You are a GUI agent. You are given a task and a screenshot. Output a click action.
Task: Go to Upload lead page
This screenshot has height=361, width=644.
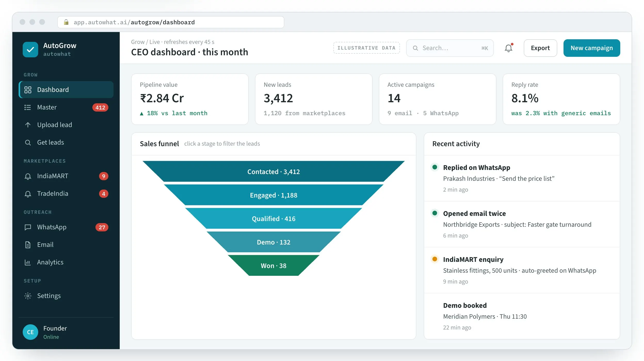[66, 125]
